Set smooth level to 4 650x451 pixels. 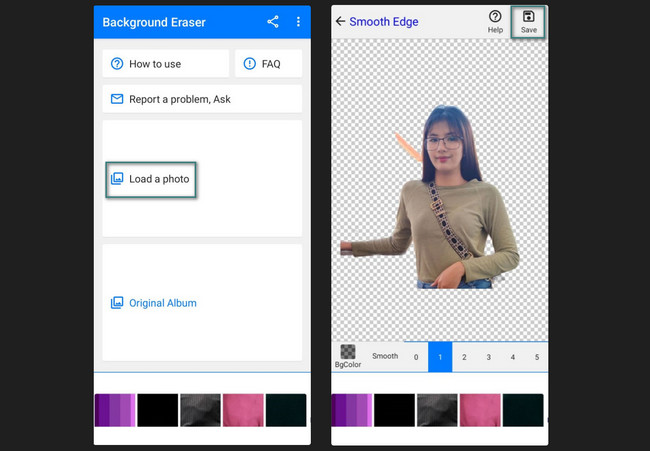pyautogui.click(x=512, y=357)
